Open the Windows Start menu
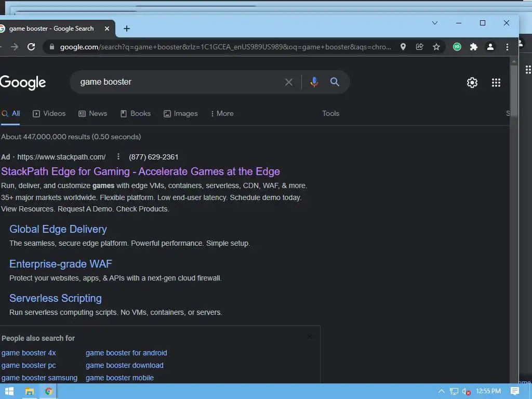The image size is (532, 399). click(x=9, y=391)
